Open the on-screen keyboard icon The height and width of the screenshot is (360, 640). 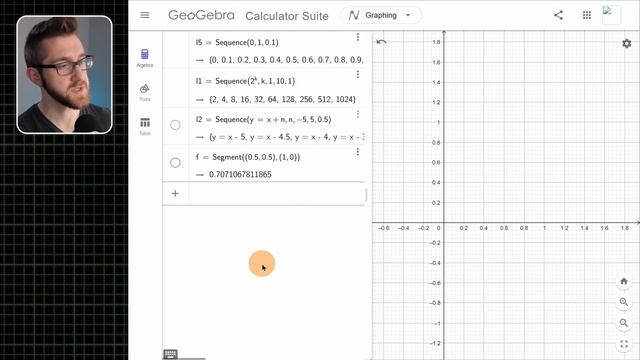click(x=170, y=354)
